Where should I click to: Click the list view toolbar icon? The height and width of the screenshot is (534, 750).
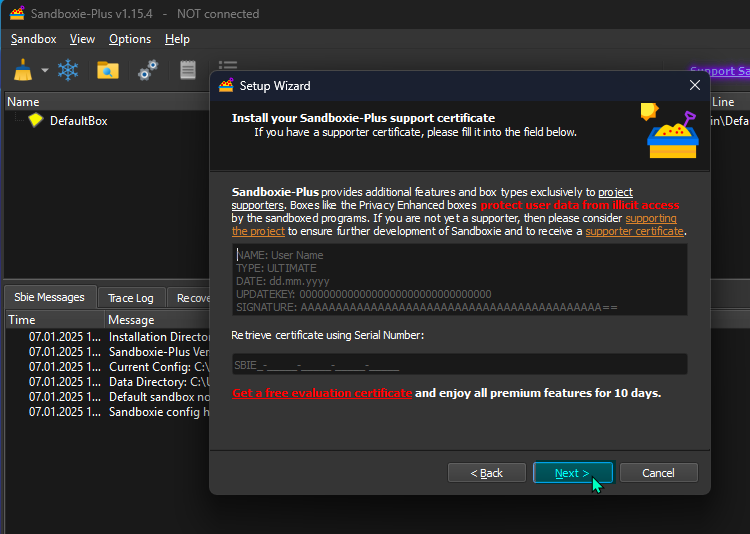pyautogui.click(x=228, y=65)
